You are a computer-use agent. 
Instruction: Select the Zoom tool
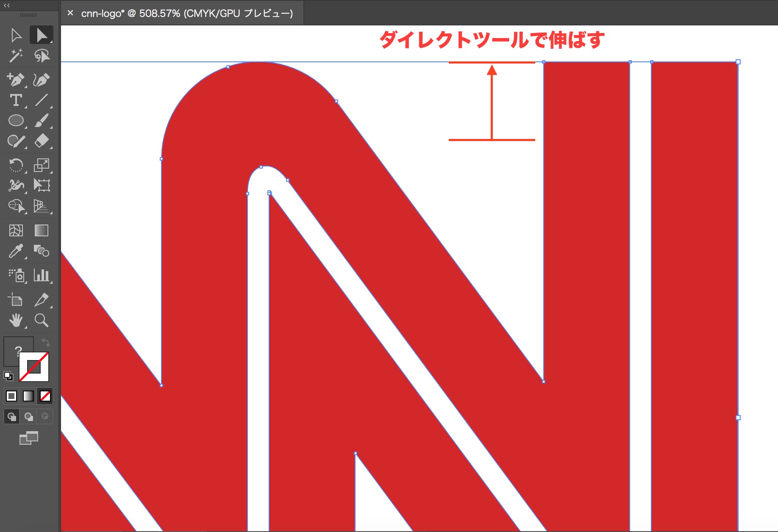[42, 320]
